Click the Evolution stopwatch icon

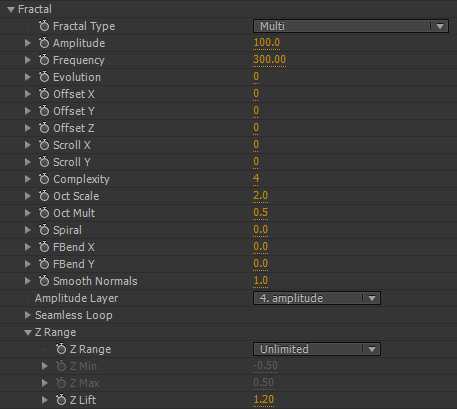coord(44,77)
